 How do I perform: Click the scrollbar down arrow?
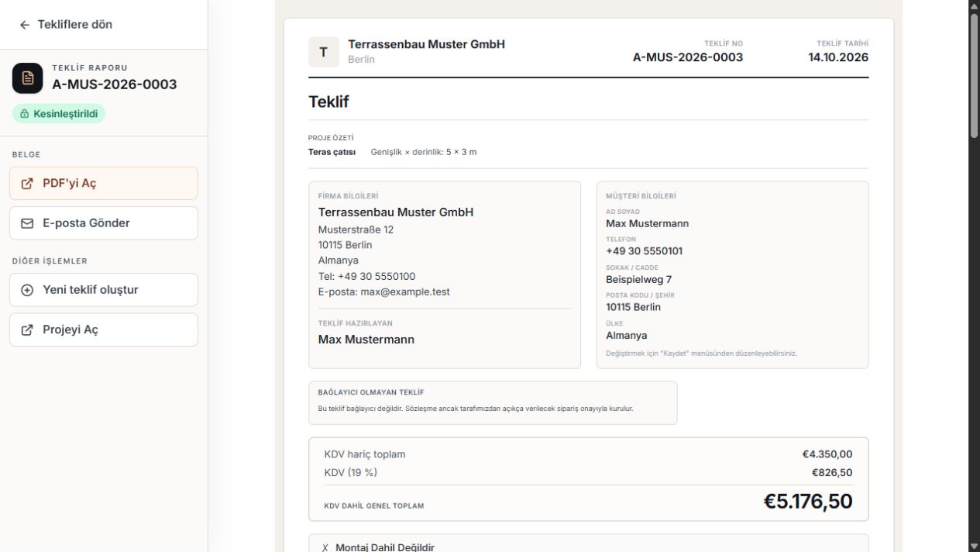click(974, 546)
